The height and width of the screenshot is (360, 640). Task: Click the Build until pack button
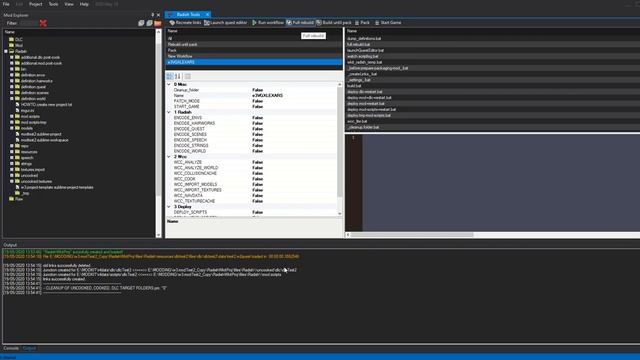333,23
